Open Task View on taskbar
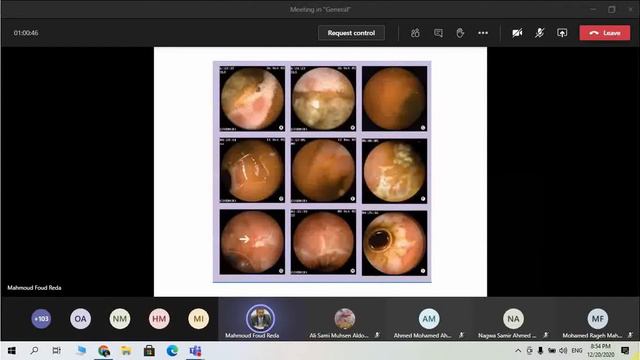This screenshot has height=360, width=640. (x=57, y=351)
